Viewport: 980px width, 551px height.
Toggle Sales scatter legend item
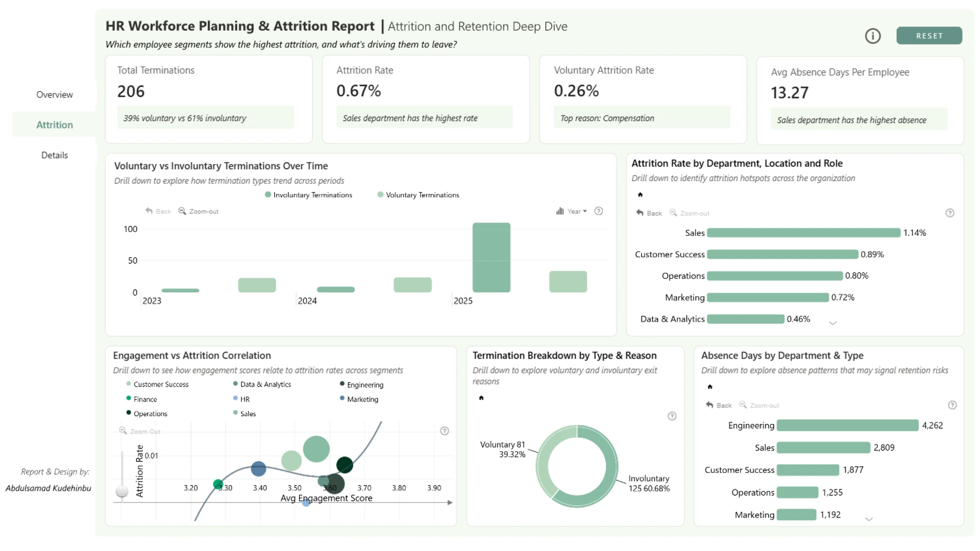[x=244, y=413]
